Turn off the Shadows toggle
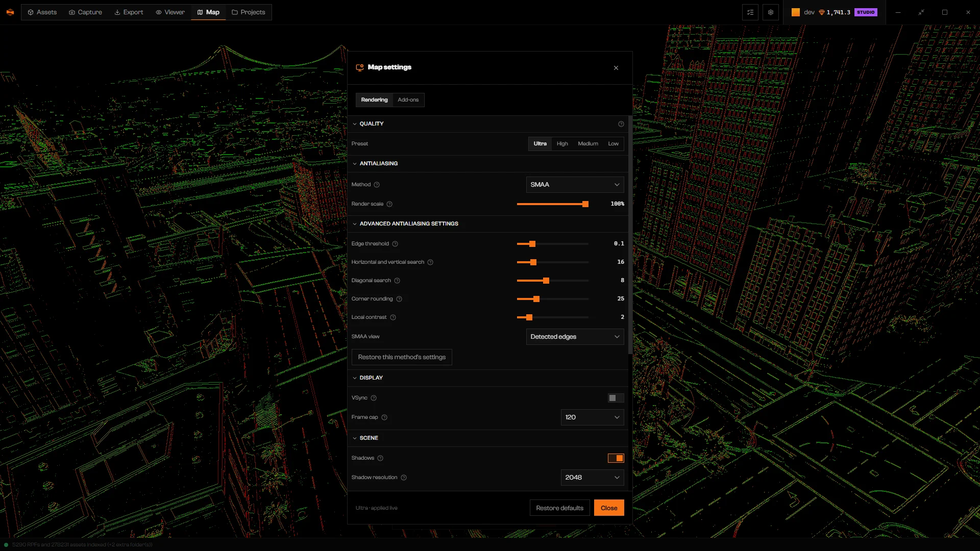The height and width of the screenshot is (551, 980). [x=616, y=458]
